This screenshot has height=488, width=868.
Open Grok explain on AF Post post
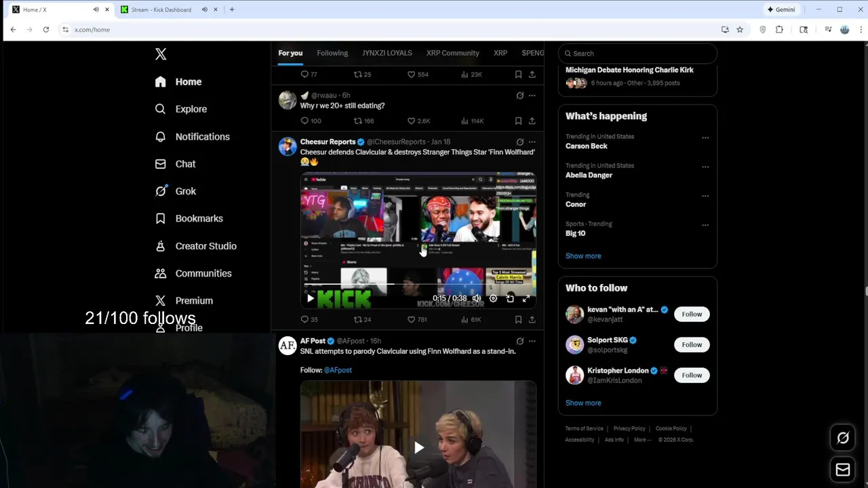520,341
